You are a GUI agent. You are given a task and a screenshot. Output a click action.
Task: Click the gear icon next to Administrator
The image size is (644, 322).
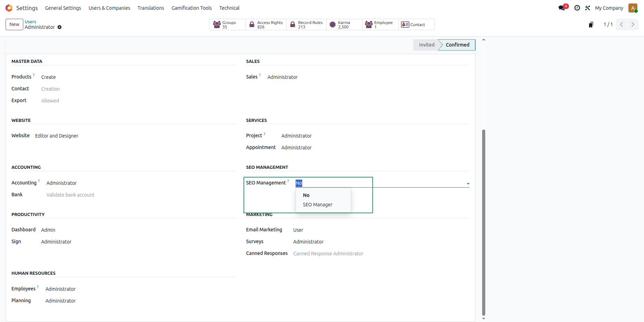59,27
